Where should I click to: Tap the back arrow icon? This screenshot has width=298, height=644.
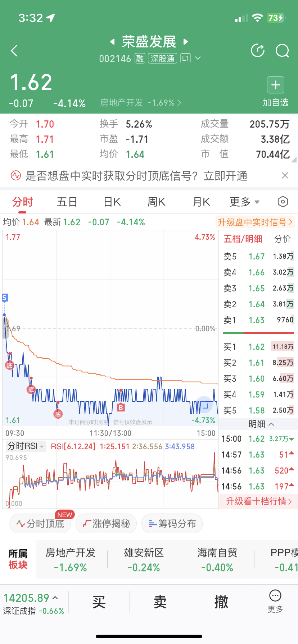coord(14,51)
